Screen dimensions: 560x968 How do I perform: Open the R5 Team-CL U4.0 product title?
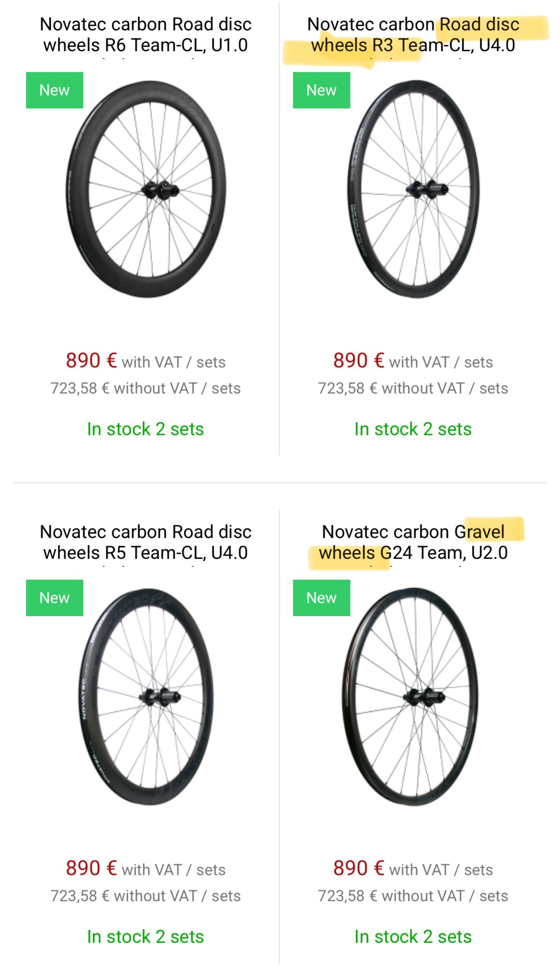(145, 542)
